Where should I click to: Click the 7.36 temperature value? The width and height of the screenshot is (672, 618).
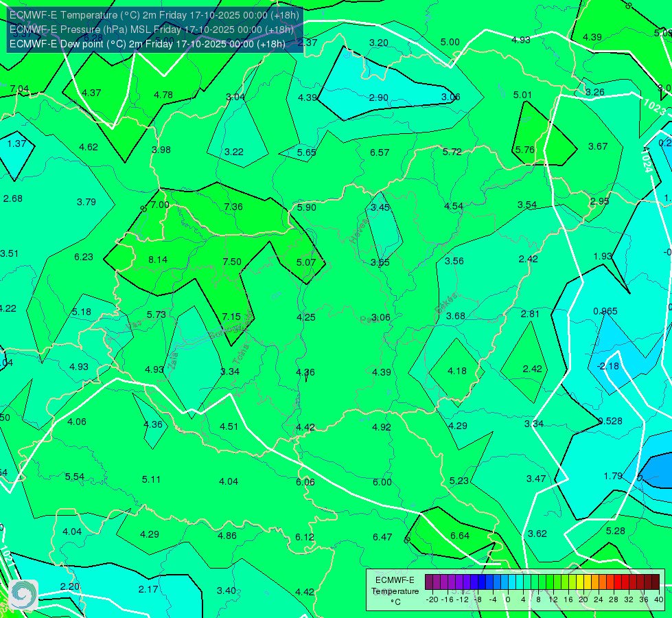tap(233, 207)
